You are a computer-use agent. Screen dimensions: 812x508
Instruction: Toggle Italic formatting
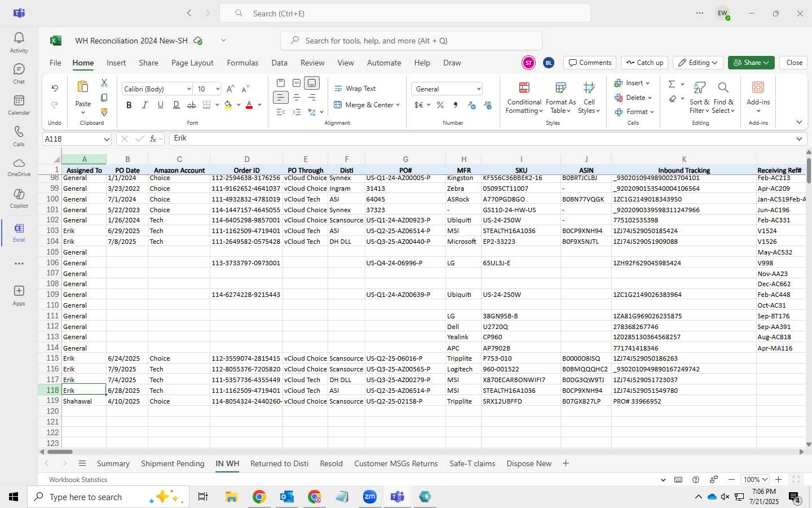pyautogui.click(x=145, y=105)
